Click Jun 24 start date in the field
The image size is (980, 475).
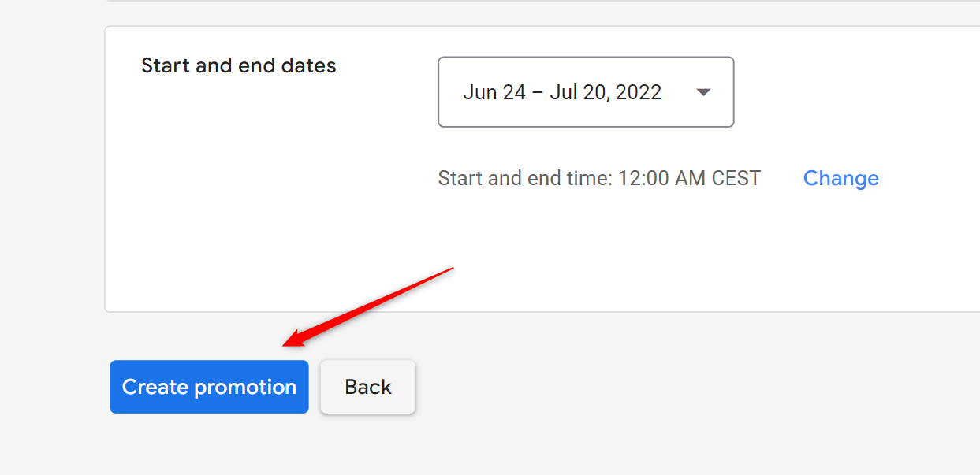pyautogui.click(x=494, y=92)
